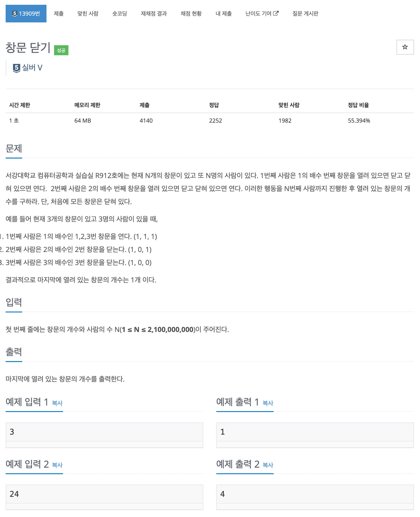This screenshot has height=517, width=420.
Task: Copy example output 2 via 복사
Action: (268, 465)
